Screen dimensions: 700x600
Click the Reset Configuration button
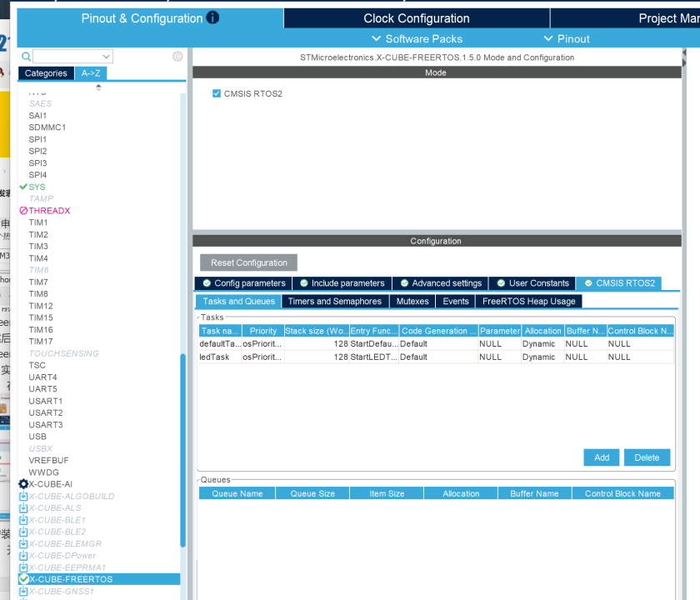click(x=248, y=262)
